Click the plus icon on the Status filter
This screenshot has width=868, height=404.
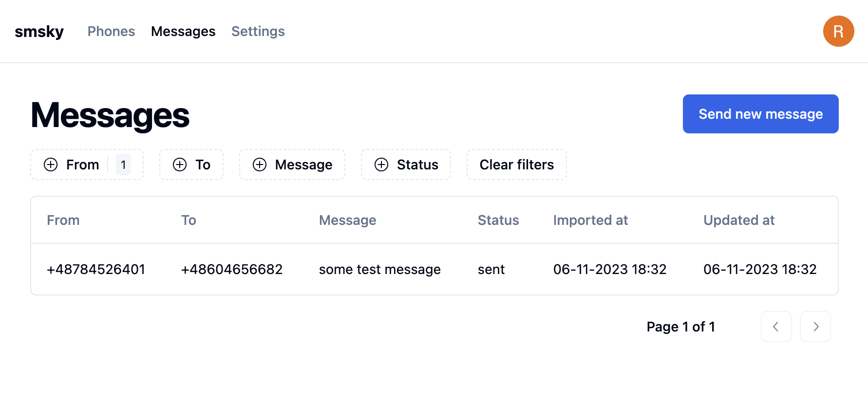pyautogui.click(x=381, y=165)
